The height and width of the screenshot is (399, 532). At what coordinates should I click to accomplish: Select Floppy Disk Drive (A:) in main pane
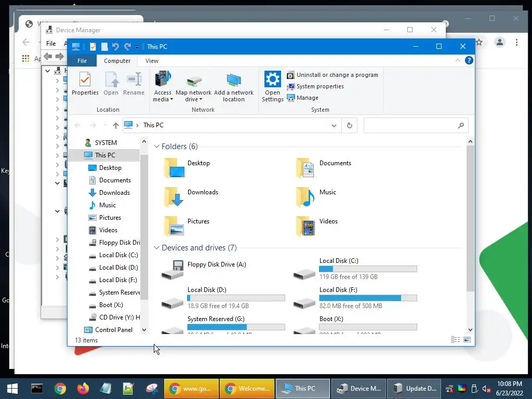(x=204, y=270)
